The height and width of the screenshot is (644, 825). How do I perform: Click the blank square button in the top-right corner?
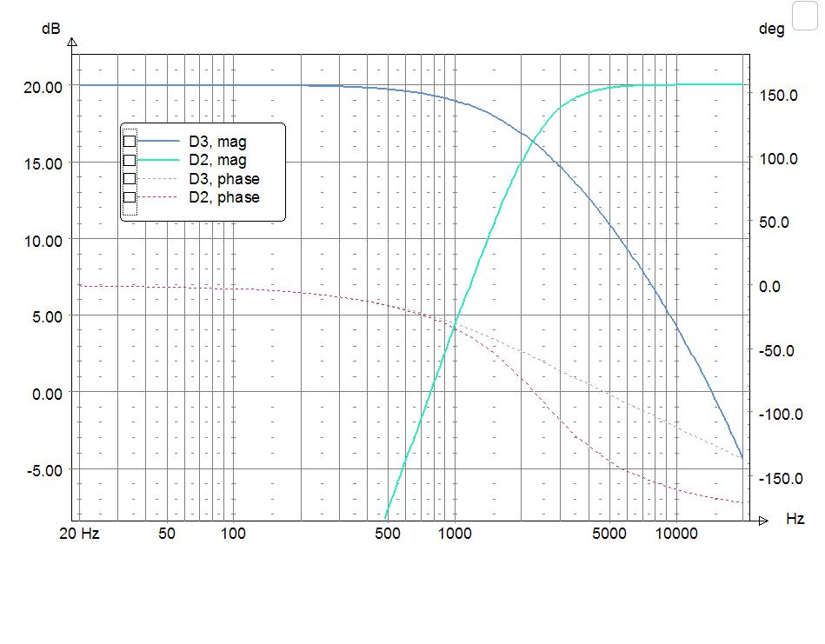pyautogui.click(x=804, y=16)
